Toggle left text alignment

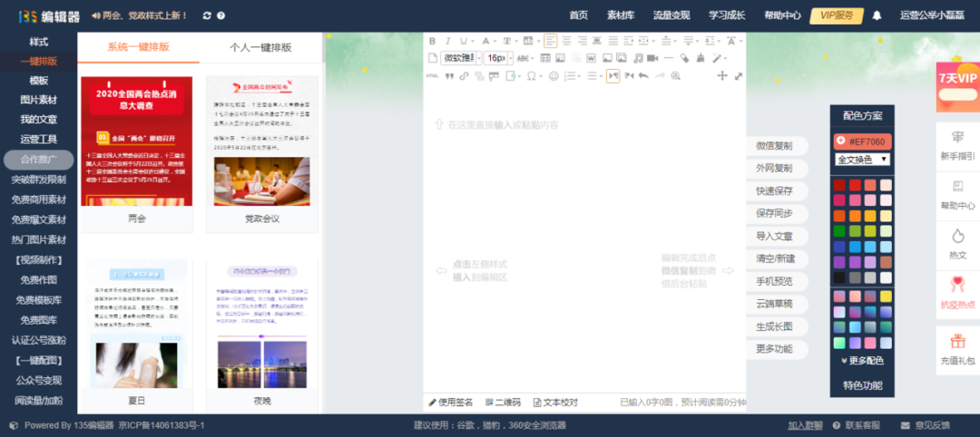(x=551, y=41)
